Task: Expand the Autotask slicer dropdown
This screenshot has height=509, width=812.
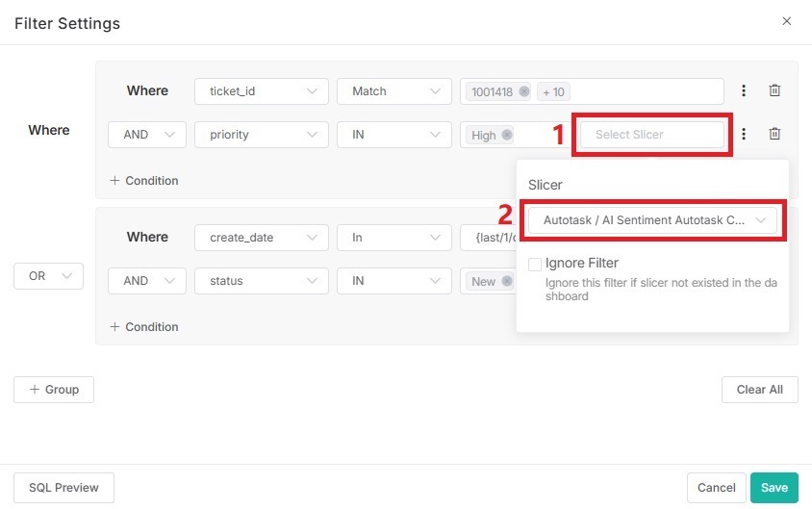Action: point(652,220)
